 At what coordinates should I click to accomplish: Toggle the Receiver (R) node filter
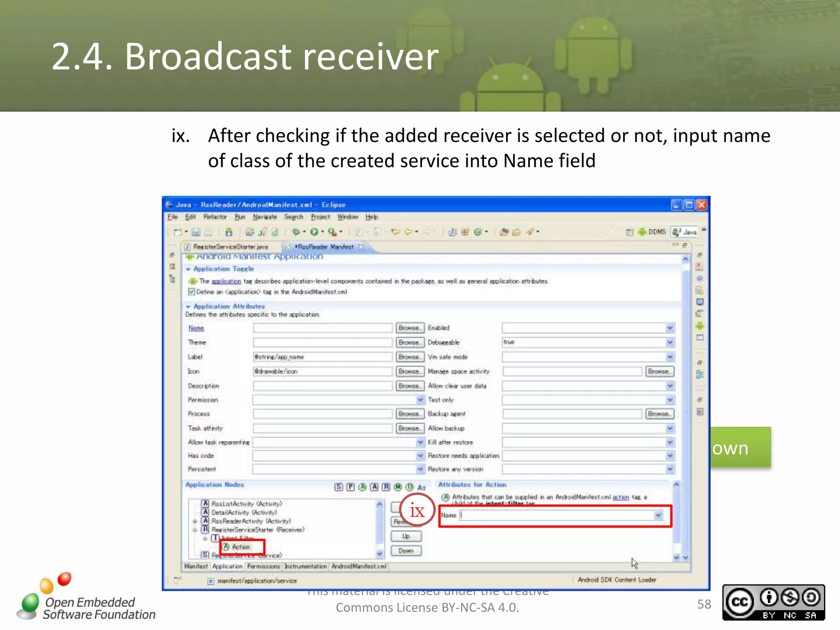click(386, 487)
